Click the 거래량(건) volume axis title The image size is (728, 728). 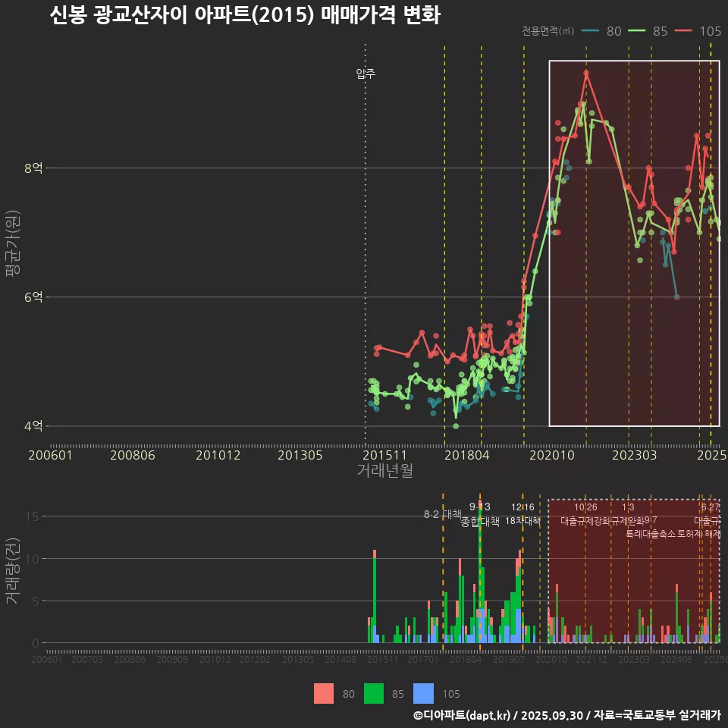[x=13, y=571]
